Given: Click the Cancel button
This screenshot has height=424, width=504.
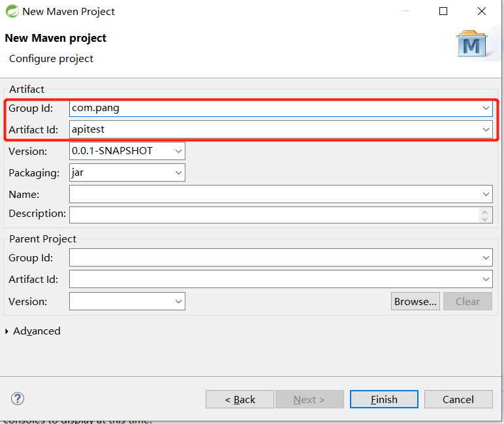Looking at the screenshot, I should [458, 399].
